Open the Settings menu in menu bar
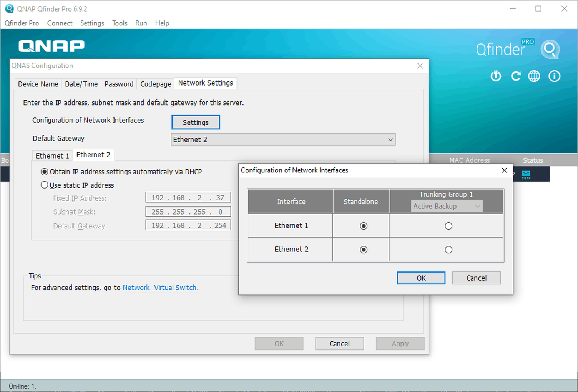 [x=92, y=23]
